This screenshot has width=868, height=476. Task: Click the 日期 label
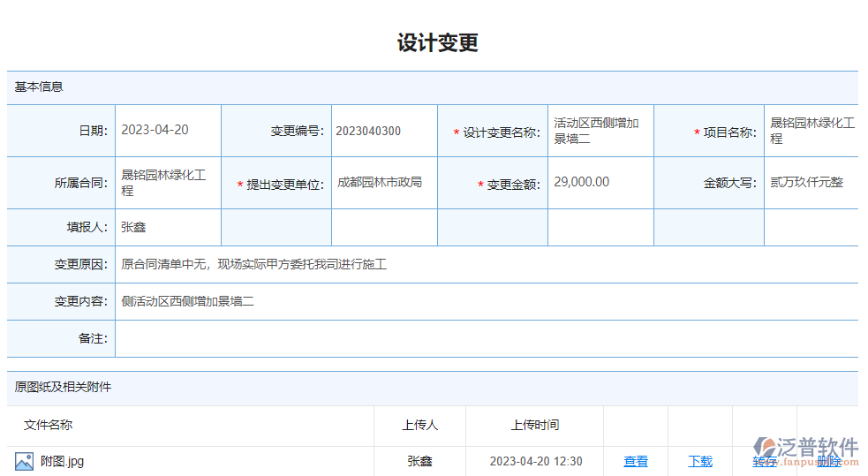pos(93,132)
